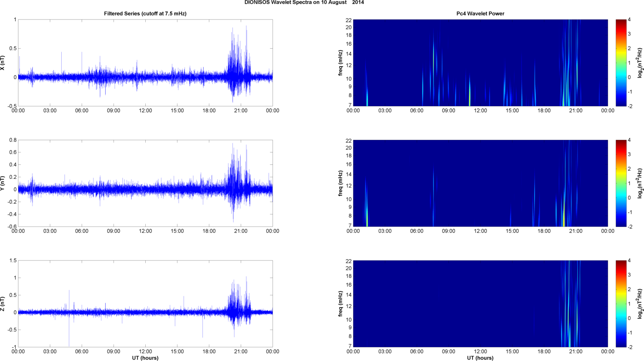
Task: Click the 14 frequency tick on Y spectrogram
Action: (x=349, y=175)
